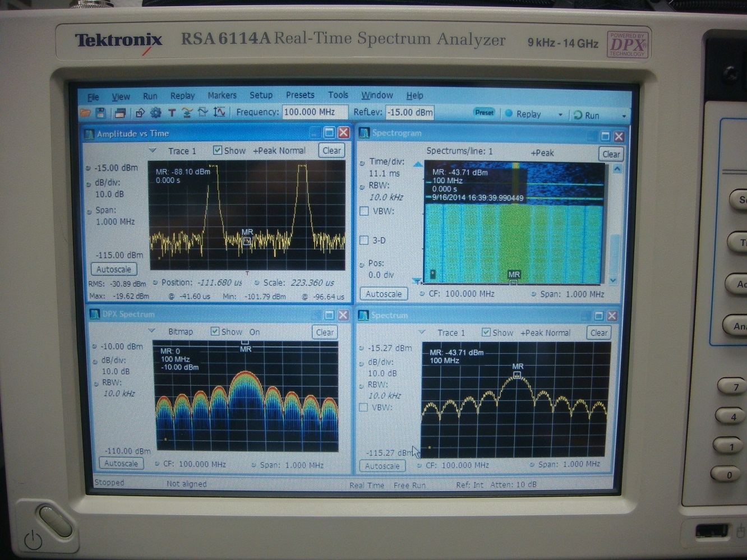Click the Markers toolbar icon
747x560 pixels.
click(x=187, y=113)
